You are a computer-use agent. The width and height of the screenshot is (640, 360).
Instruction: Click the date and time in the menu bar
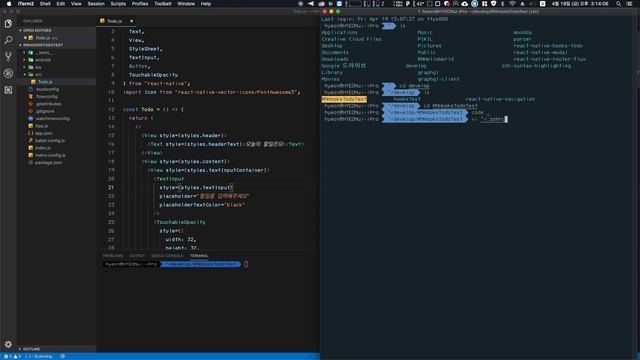pyautogui.click(x=580, y=4)
